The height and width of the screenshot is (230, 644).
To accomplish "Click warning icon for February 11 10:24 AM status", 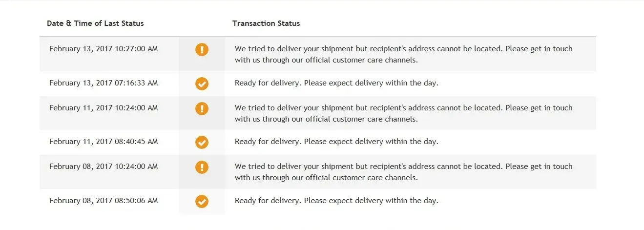I will [202, 108].
